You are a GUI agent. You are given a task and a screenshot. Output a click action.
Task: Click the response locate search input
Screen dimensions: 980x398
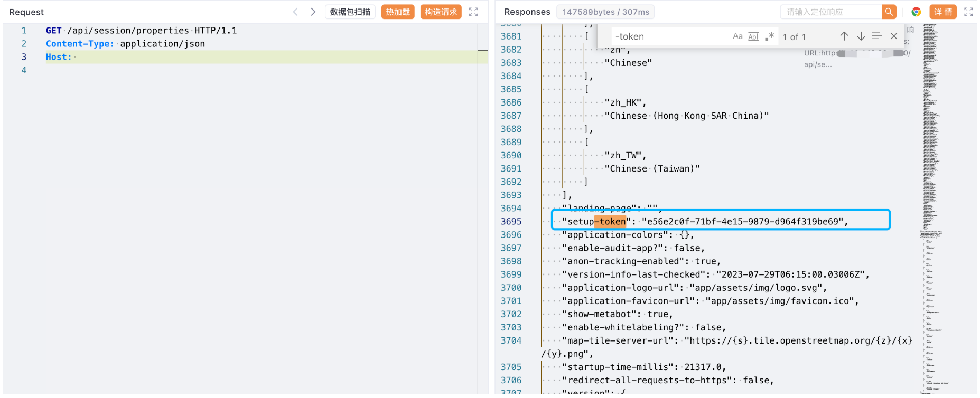[830, 12]
